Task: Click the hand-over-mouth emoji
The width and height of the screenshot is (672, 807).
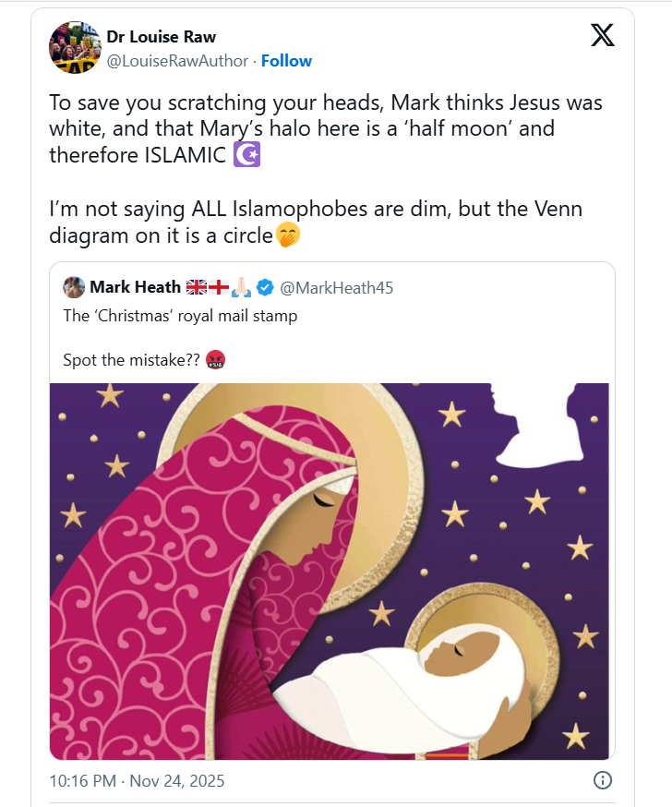Action: tap(289, 235)
